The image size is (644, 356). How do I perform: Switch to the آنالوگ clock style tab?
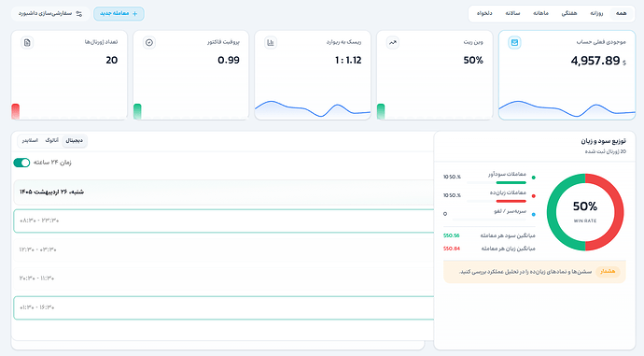click(x=51, y=140)
